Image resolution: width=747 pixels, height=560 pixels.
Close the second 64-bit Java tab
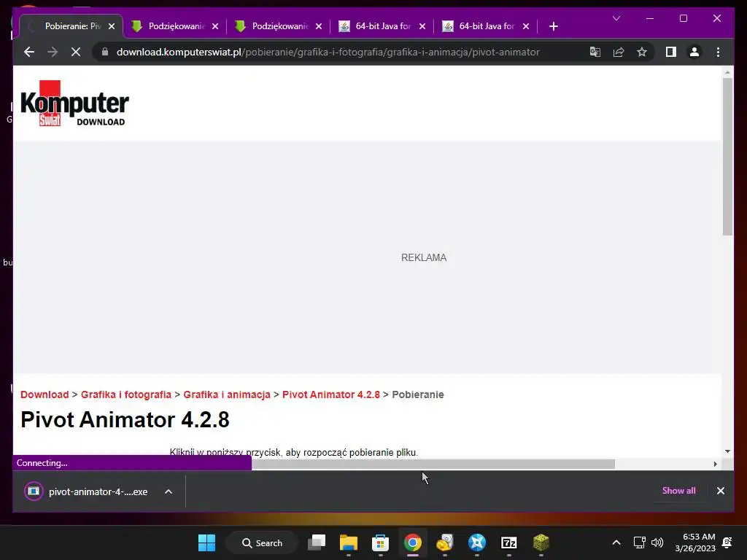click(x=526, y=26)
